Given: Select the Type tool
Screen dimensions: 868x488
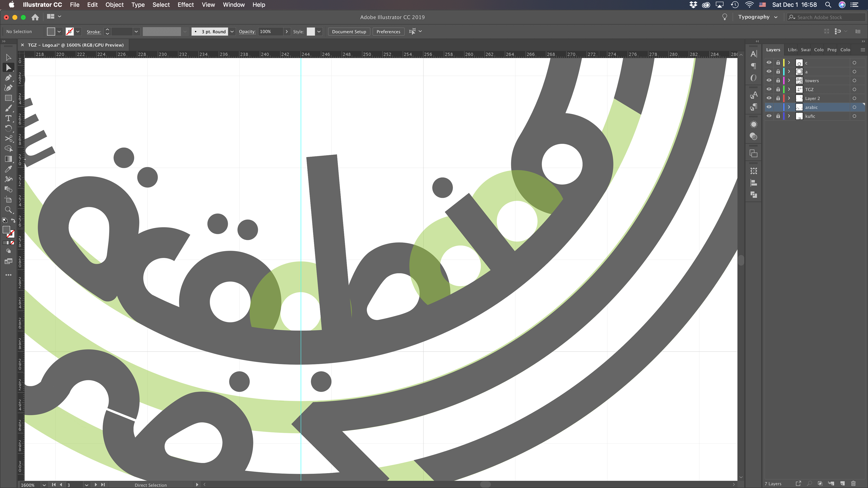Looking at the screenshot, I should click(x=8, y=118).
